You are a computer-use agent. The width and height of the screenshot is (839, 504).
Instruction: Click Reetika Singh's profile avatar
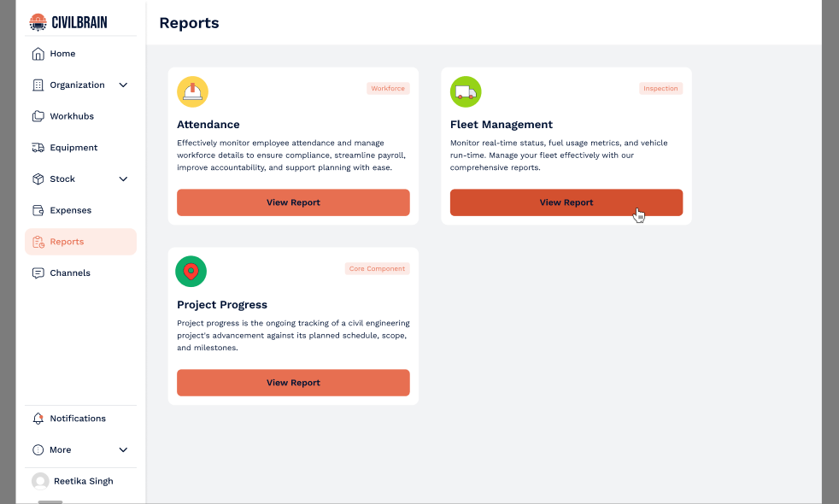(x=40, y=481)
